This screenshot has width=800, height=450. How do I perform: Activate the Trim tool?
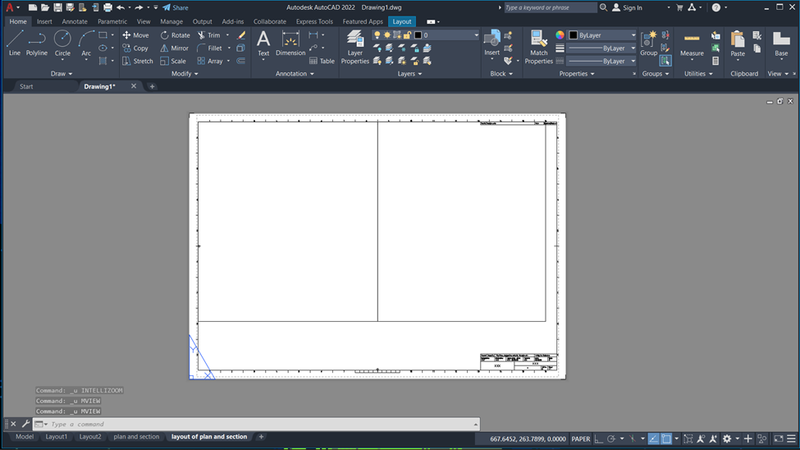[x=209, y=35]
